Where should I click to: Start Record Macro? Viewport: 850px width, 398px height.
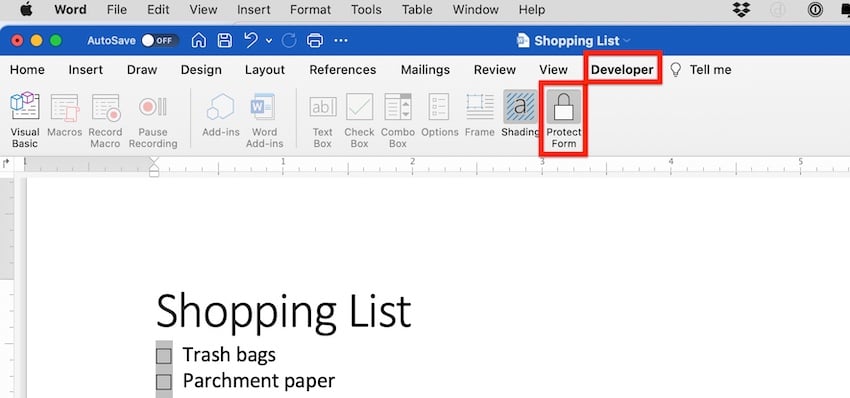click(105, 120)
